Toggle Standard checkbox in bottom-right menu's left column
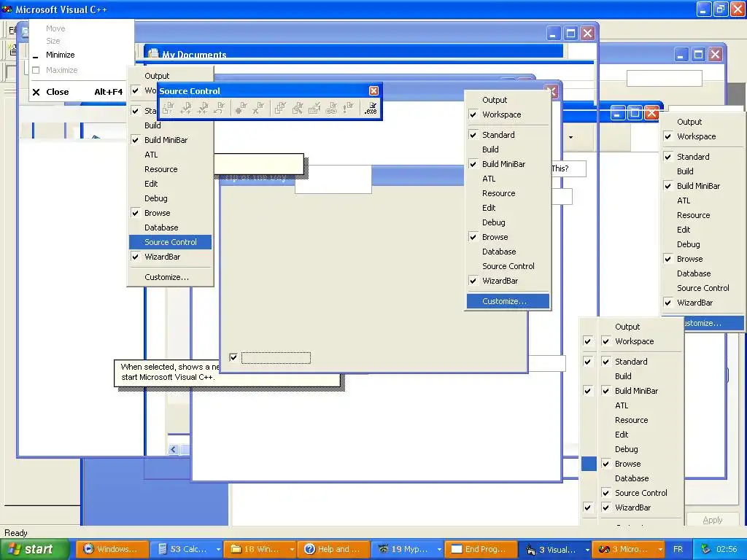This screenshot has height=560, width=747. click(x=588, y=362)
